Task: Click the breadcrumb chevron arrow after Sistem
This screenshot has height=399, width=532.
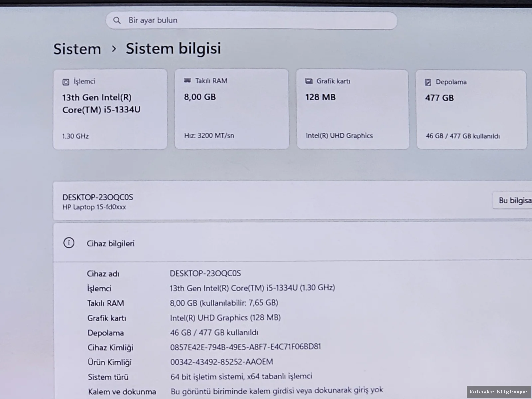Action: coord(114,49)
